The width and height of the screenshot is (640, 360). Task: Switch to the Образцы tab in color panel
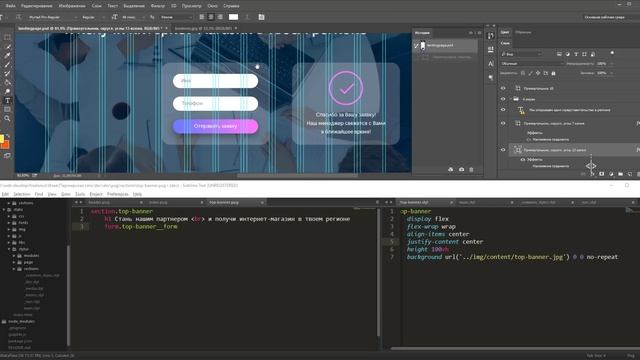523,32
